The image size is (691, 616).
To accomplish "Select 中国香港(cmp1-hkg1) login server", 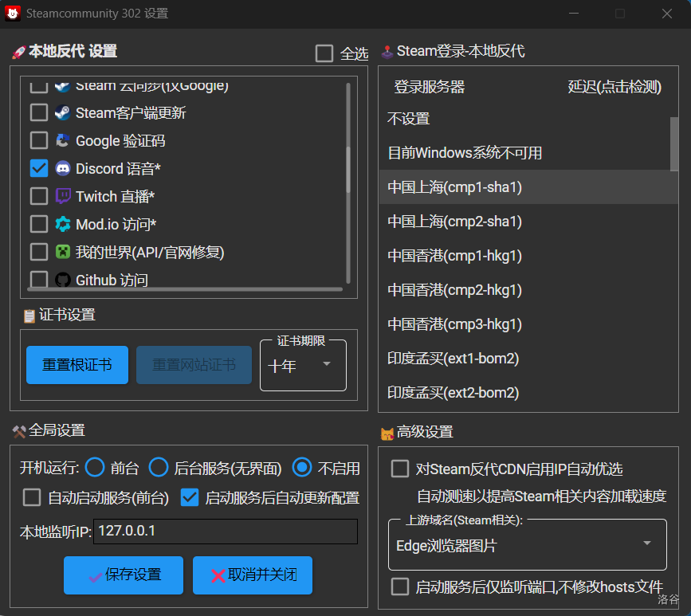I will [x=454, y=256].
